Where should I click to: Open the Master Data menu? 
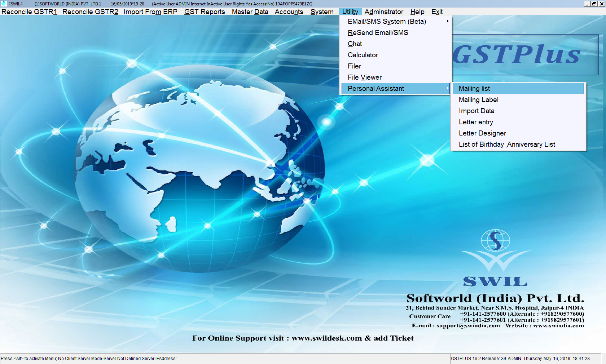point(250,12)
